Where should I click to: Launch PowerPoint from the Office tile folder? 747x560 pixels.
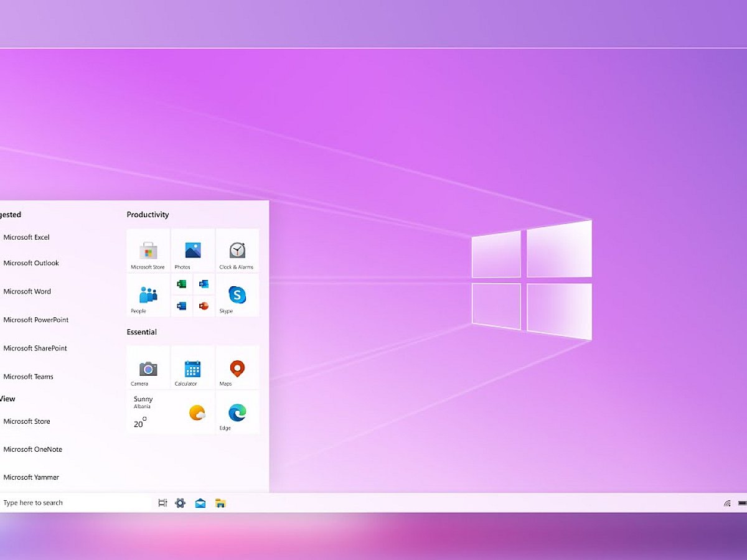(204, 306)
